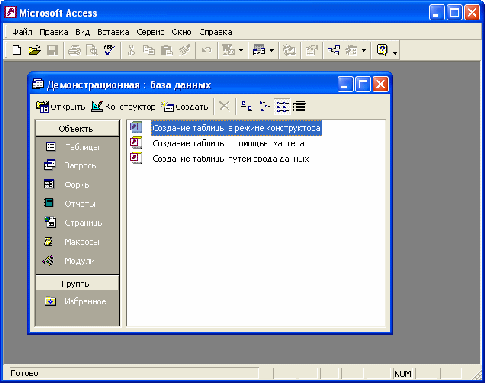Open the Избранное group
Image resolution: width=486 pixels, height=385 pixels.
(77, 301)
